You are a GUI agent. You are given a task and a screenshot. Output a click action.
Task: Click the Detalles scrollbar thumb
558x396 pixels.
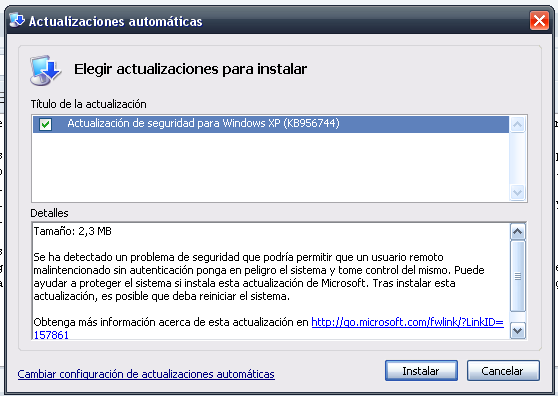tap(518, 276)
